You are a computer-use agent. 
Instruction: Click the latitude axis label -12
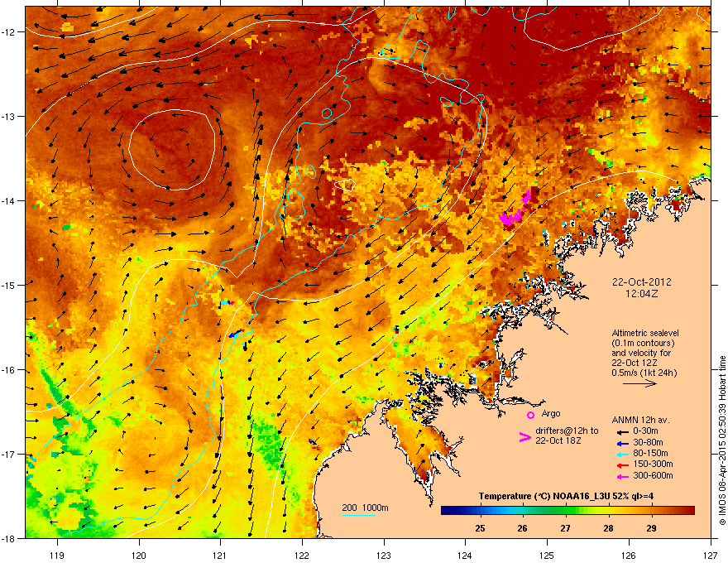click(x=8, y=32)
